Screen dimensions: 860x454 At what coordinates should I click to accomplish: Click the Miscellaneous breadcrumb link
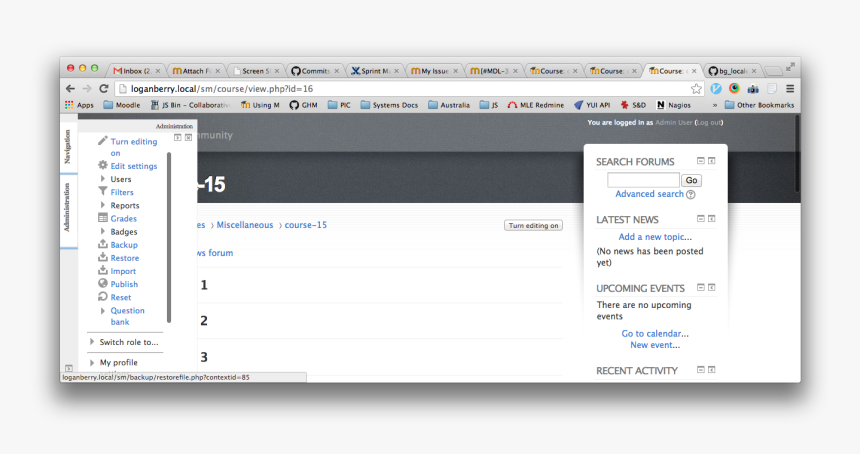point(245,225)
